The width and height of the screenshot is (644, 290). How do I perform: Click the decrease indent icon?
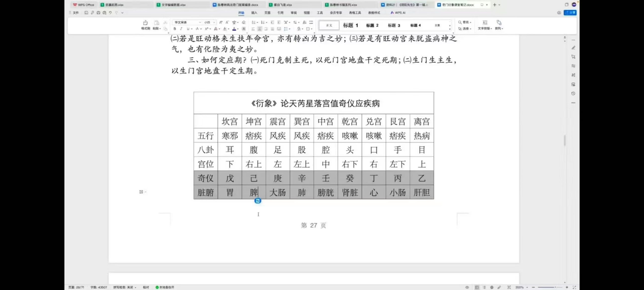point(272,22)
